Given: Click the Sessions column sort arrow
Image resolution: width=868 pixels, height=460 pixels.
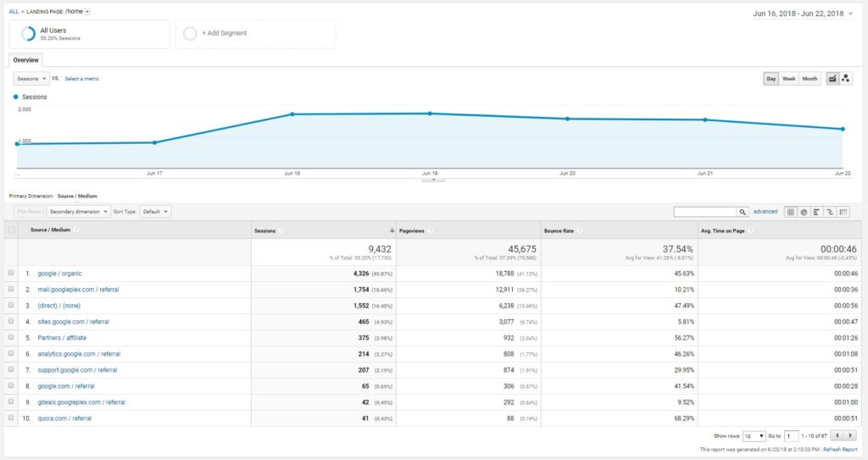Looking at the screenshot, I should point(392,230).
